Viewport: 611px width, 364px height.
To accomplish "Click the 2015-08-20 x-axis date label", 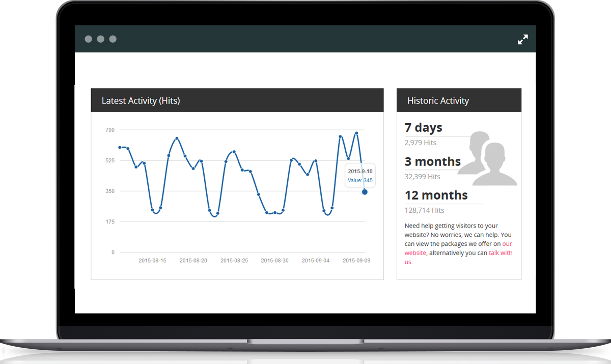I will point(193,260).
